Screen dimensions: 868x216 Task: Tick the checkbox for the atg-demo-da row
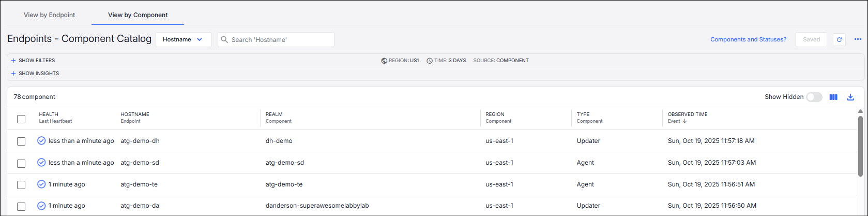21,206
